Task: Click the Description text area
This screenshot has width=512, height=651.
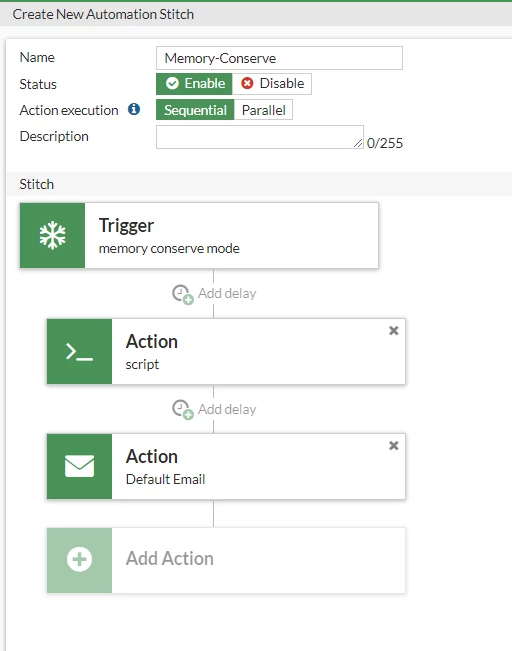Action: pyautogui.click(x=260, y=137)
